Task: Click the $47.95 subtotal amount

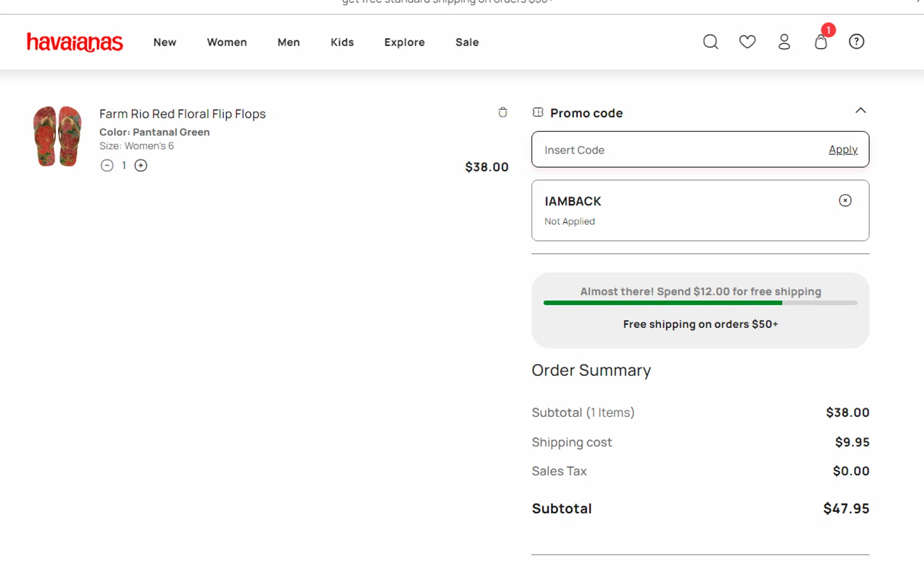Action: [x=846, y=508]
